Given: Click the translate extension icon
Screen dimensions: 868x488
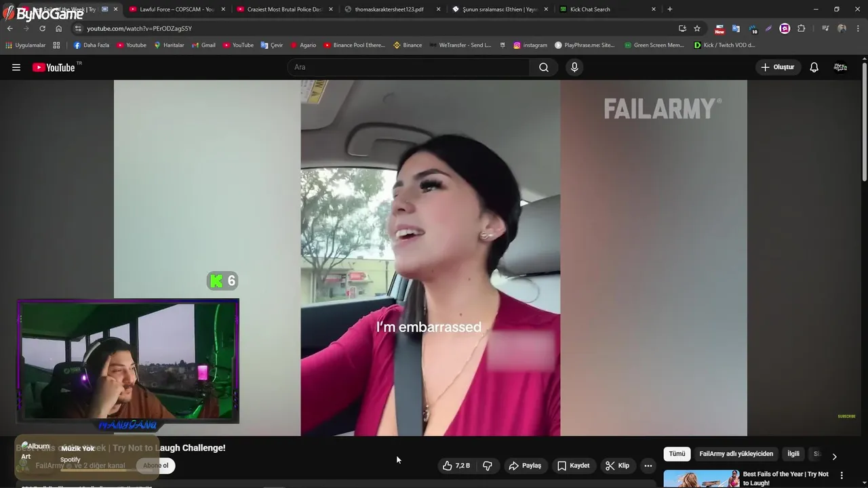Looking at the screenshot, I should coord(736,28).
